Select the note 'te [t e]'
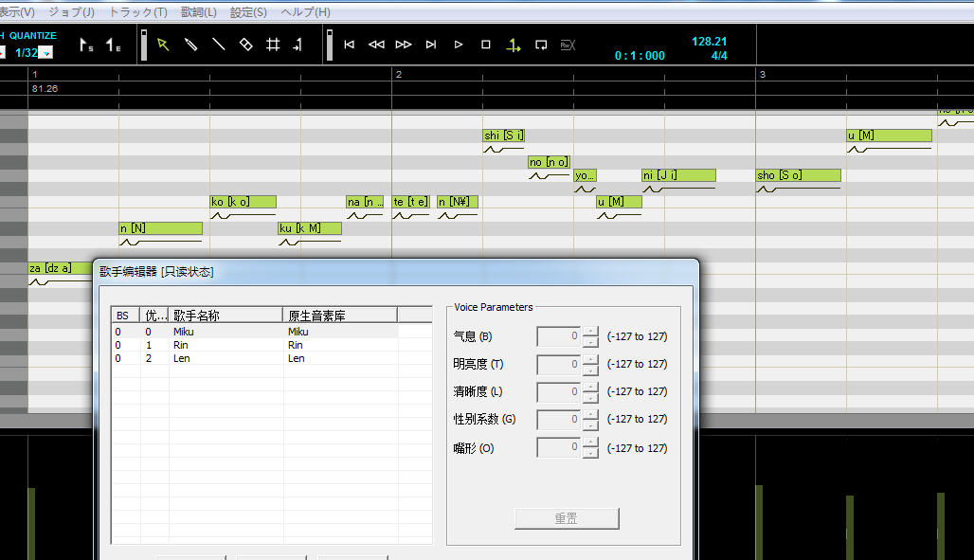974x560 pixels. click(x=410, y=202)
